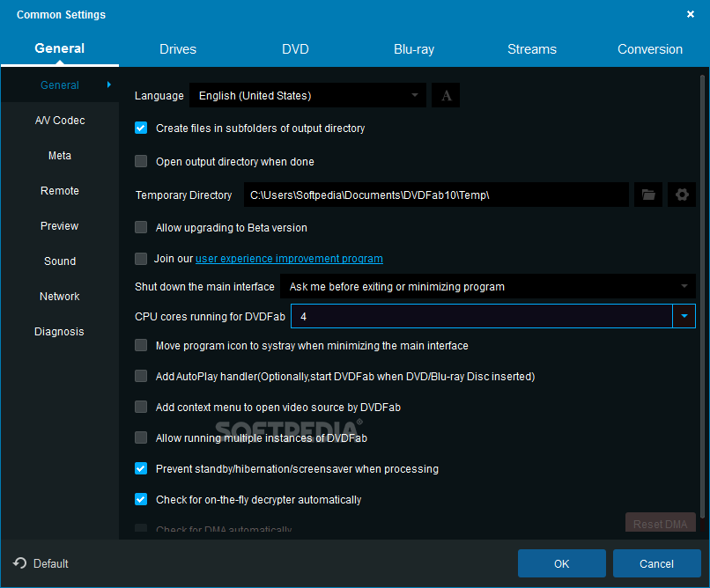Screen dimensions: 710x588
Task: Open A/V Codec settings in sidebar
Action: 60,121
